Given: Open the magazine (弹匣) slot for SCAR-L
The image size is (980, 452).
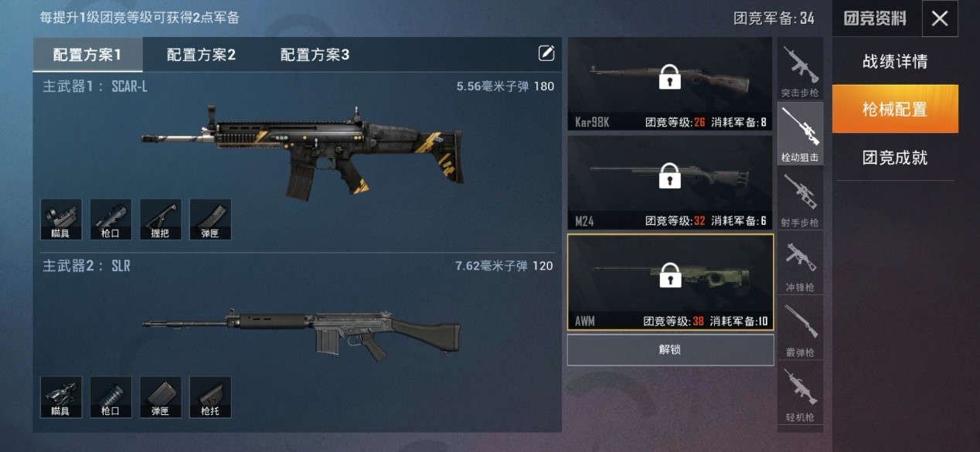Looking at the screenshot, I should click(x=210, y=219).
